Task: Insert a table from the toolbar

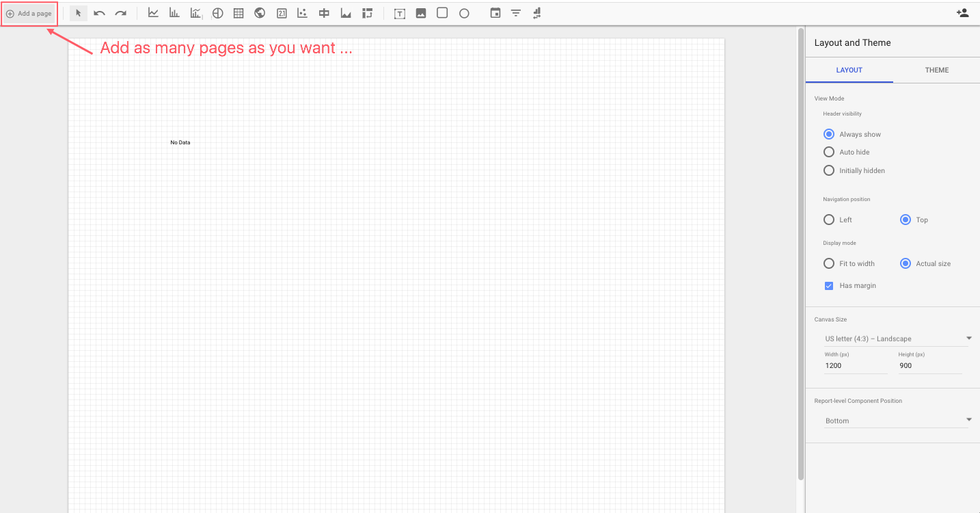Action: pyautogui.click(x=239, y=12)
